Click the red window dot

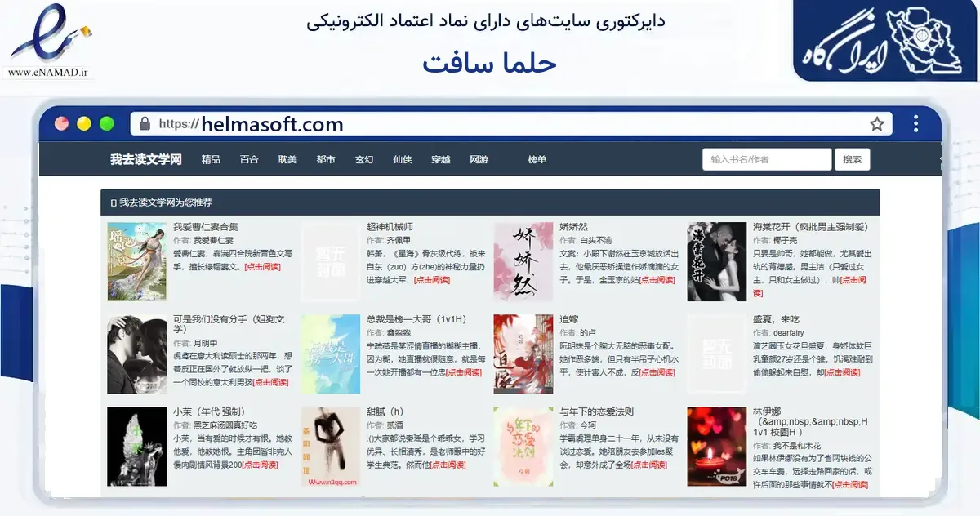pyautogui.click(x=61, y=124)
